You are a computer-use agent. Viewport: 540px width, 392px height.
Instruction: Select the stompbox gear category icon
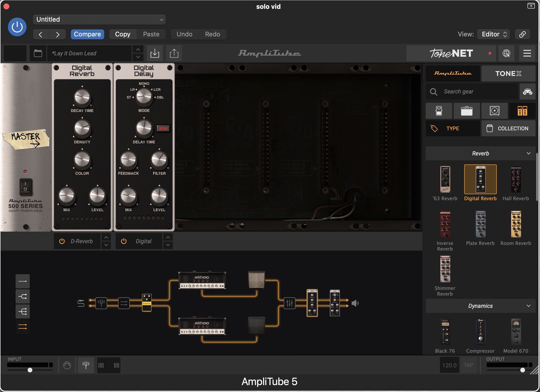439,111
